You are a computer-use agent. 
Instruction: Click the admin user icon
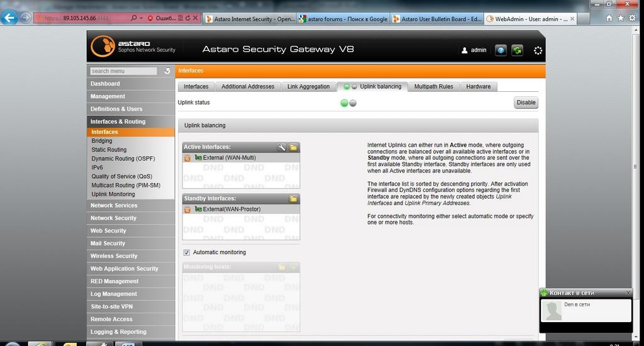(465, 50)
